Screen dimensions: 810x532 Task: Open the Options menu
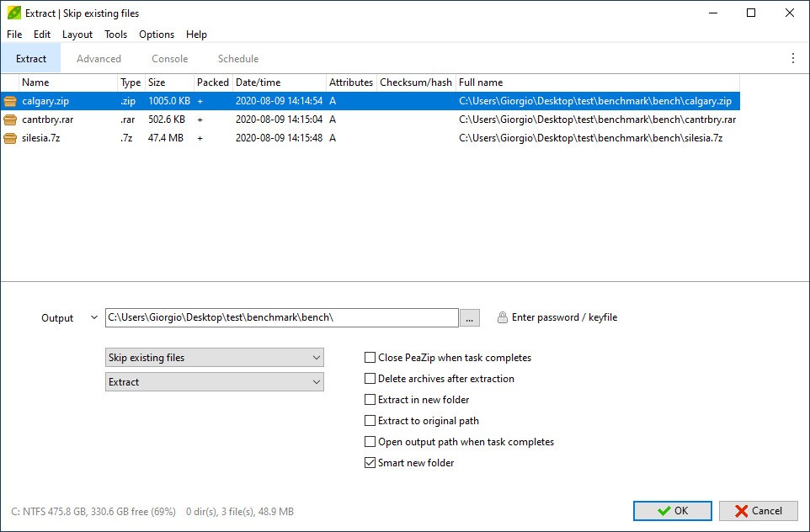[x=157, y=34]
